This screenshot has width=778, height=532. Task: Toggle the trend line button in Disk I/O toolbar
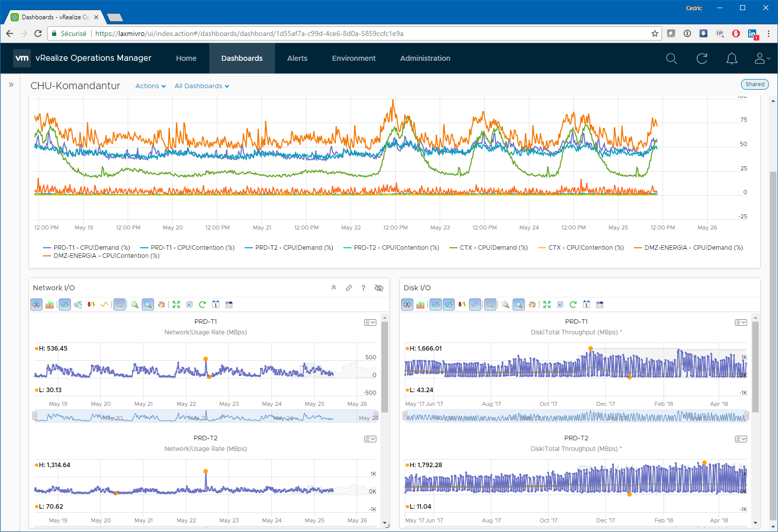coord(475,305)
